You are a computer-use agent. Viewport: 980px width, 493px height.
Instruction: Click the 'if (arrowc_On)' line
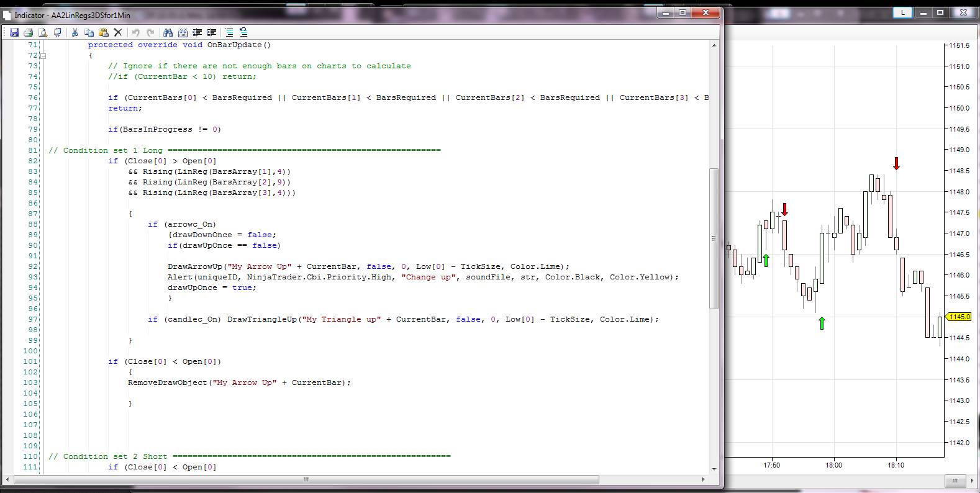click(x=182, y=224)
